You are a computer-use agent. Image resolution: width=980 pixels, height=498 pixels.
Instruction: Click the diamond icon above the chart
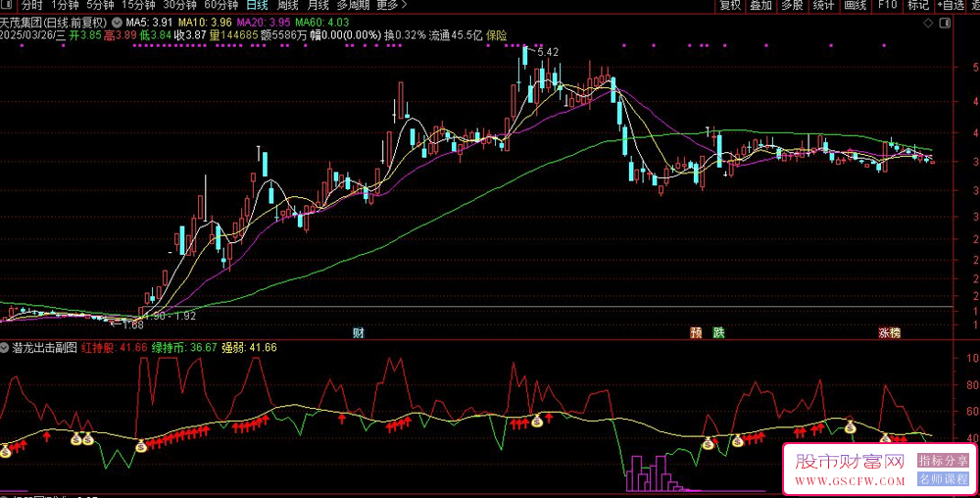point(928,24)
